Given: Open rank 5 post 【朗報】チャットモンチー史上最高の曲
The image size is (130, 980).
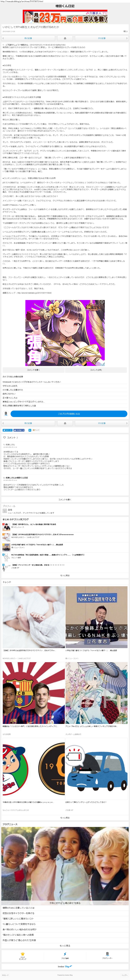Looking at the screenshot, I should coord(38,565).
